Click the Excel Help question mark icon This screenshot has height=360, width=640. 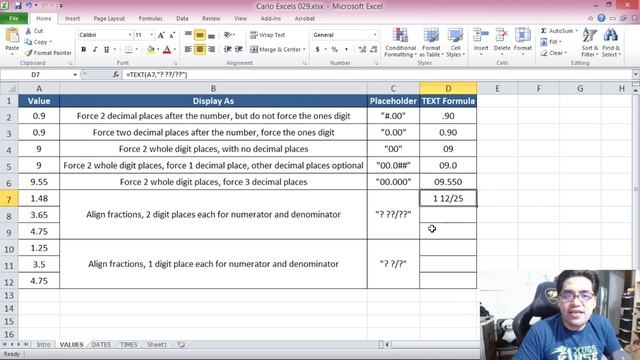click(601, 18)
